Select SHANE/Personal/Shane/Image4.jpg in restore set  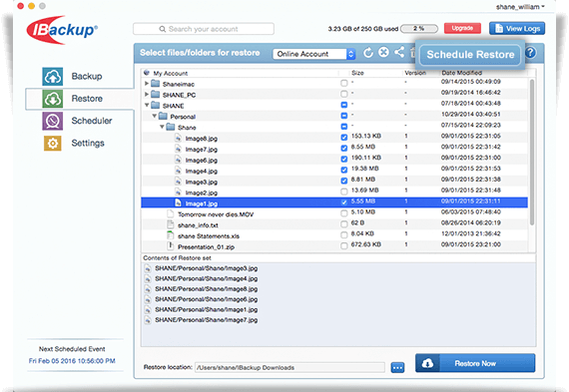[206, 279]
